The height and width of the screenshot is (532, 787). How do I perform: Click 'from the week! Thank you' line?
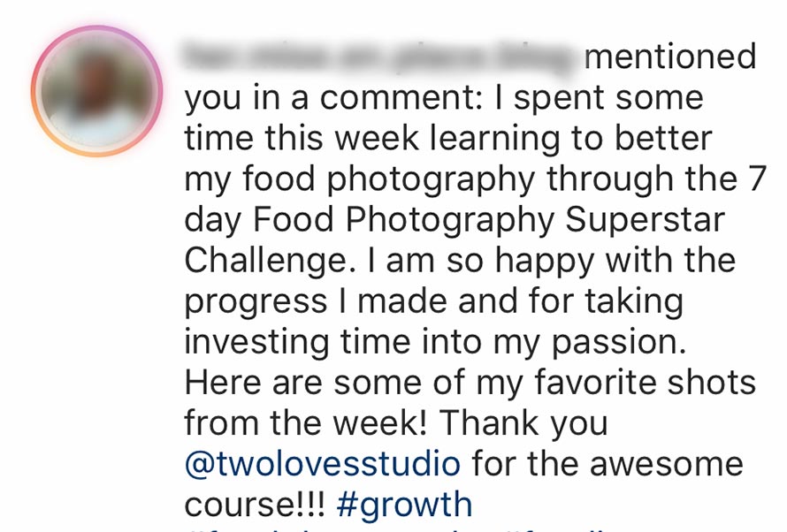(x=395, y=423)
